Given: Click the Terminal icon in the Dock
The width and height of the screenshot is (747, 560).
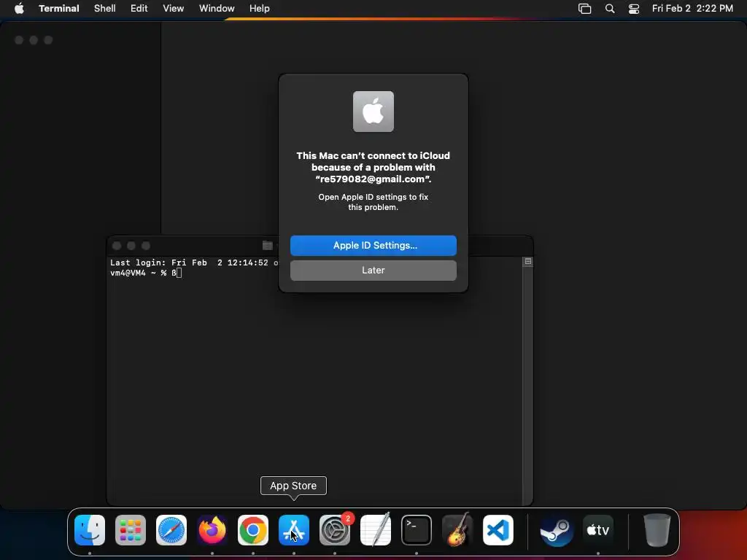Looking at the screenshot, I should [417, 530].
